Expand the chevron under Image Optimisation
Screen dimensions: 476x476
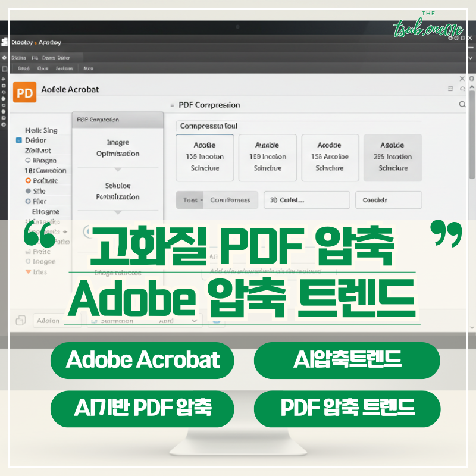tap(117, 168)
